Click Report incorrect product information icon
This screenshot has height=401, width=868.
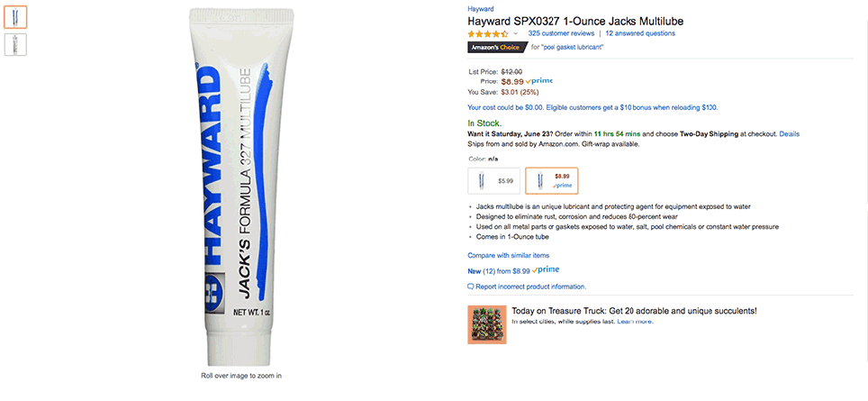[471, 287]
